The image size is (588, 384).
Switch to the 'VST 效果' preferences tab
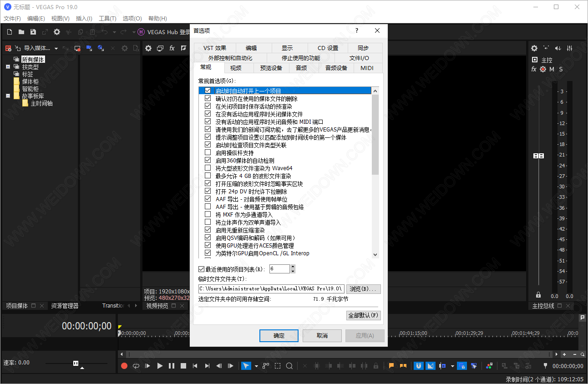click(215, 48)
